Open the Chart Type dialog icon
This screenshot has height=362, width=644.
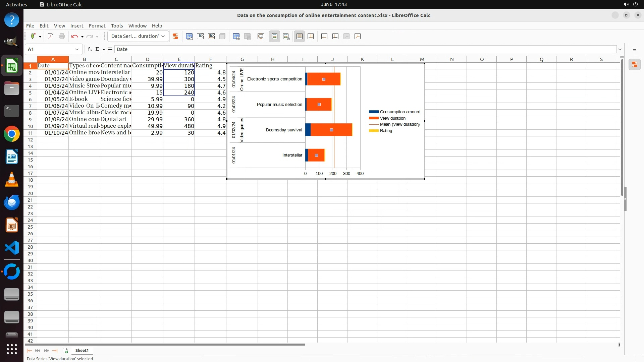pos(189,36)
